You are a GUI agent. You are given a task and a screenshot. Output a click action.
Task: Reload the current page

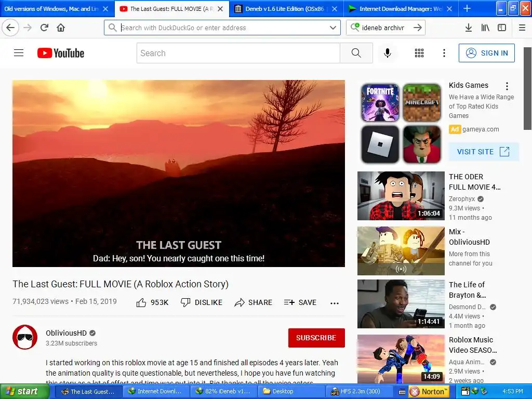tap(44, 28)
